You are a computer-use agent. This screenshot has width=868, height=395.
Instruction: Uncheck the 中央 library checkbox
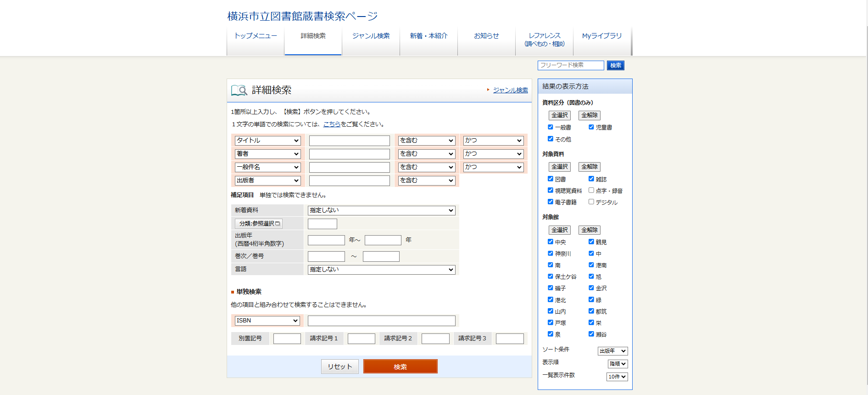pyautogui.click(x=551, y=242)
